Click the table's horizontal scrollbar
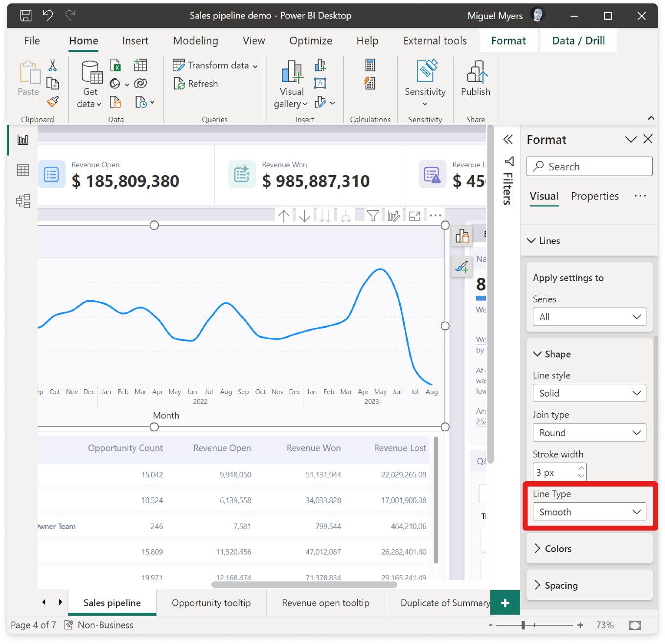 tap(304, 584)
